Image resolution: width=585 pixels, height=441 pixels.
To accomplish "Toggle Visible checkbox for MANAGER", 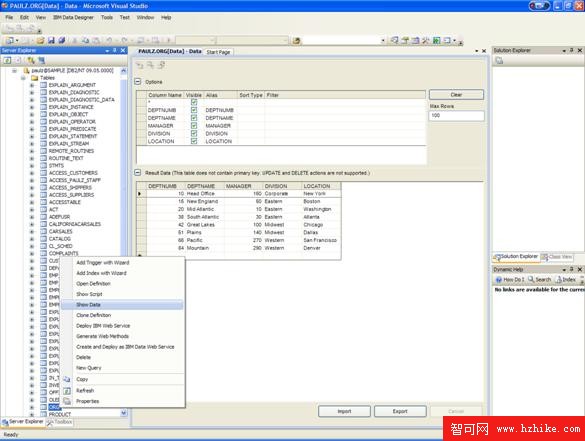I will pyautogui.click(x=194, y=126).
